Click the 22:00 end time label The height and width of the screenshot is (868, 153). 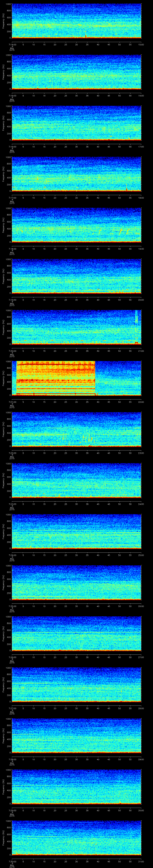(141, 402)
